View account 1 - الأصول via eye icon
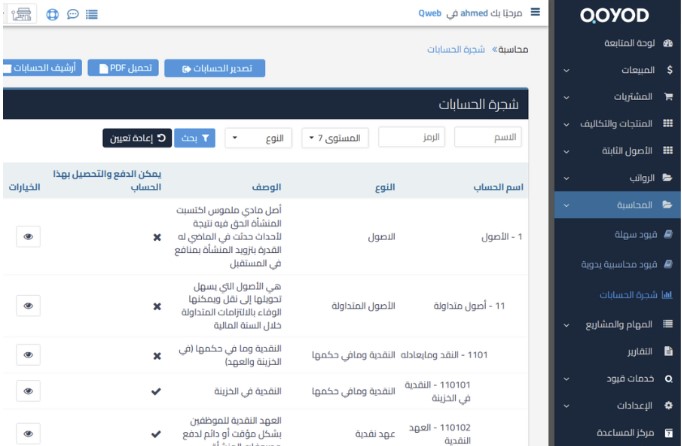The width and height of the screenshot is (682, 446). 28,237
